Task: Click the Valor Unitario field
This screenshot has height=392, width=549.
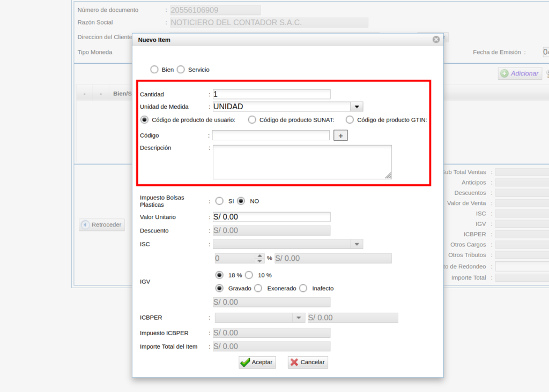Action: pyautogui.click(x=271, y=217)
